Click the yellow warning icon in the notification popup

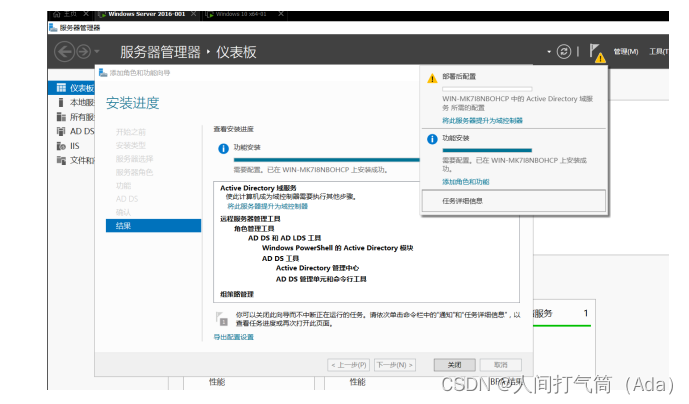pos(432,78)
